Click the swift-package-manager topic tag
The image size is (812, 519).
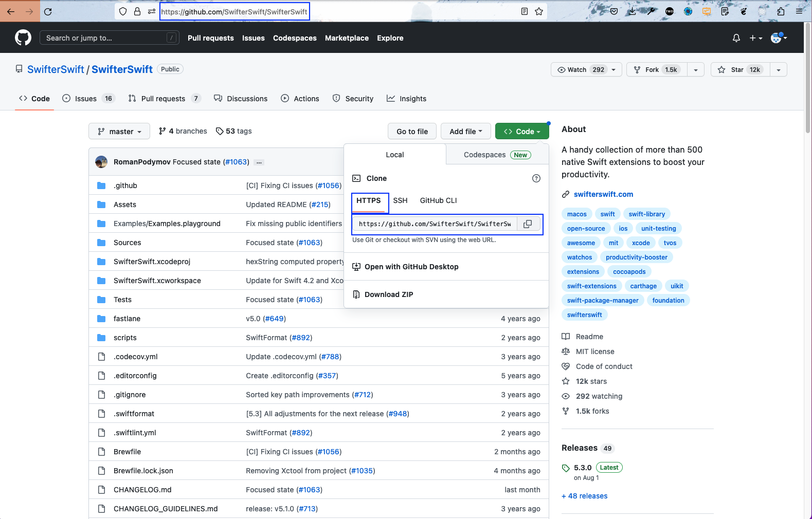point(603,301)
